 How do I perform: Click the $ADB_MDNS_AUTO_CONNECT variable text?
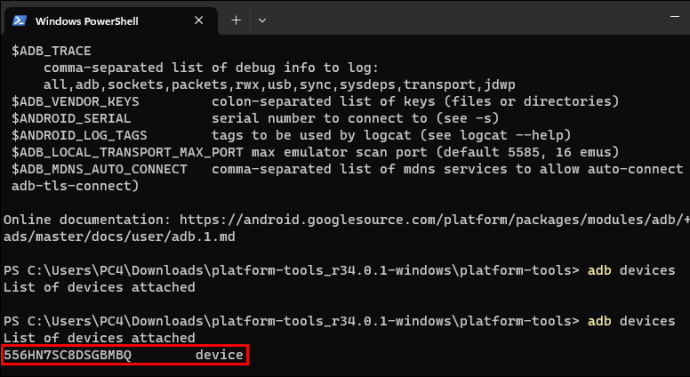(99, 169)
